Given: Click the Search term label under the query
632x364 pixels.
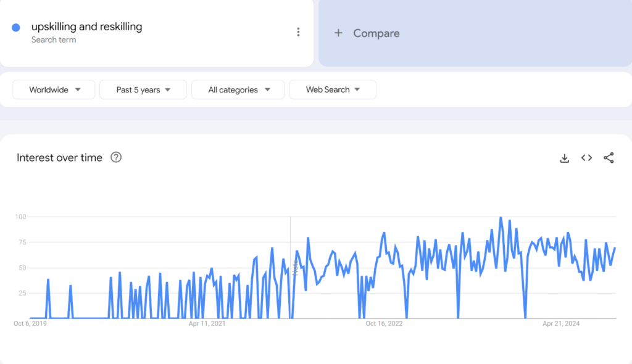Looking at the screenshot, I should (54, 39).
